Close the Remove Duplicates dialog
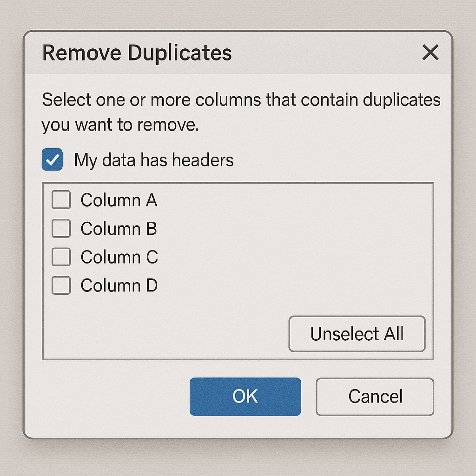Viewport: 476px width, 476px height. (x=430, y=53)
